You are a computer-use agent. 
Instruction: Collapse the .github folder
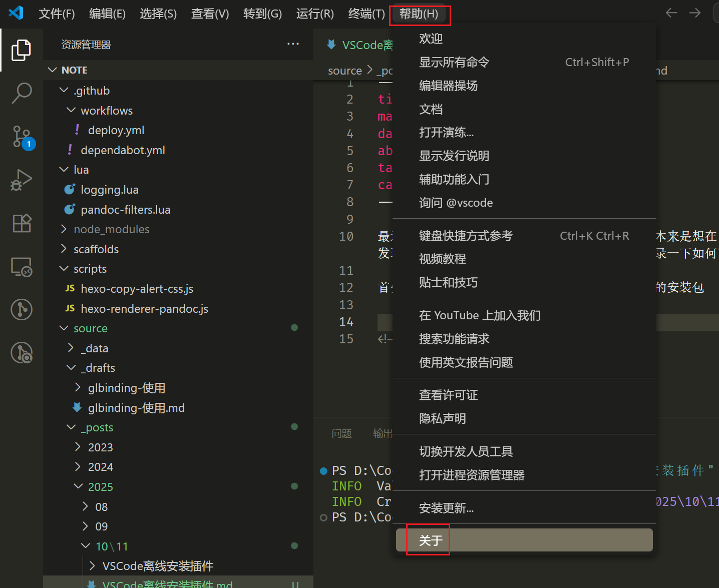[x=92, y=91]
